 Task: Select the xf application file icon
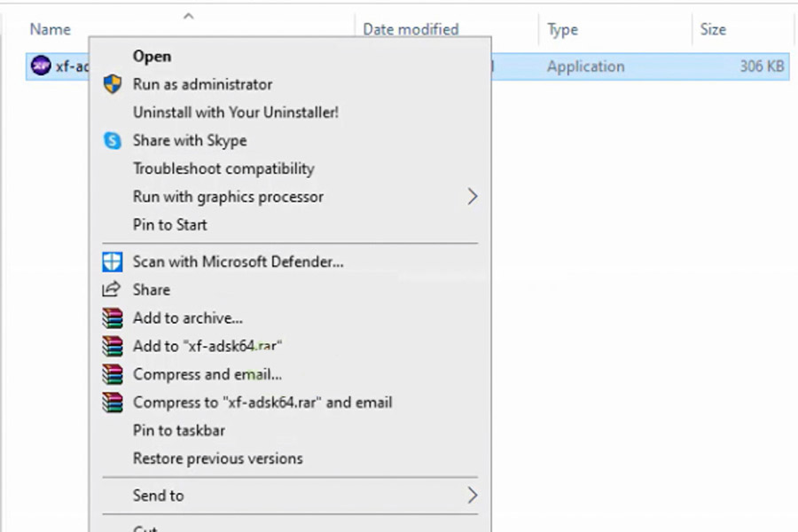(x=41, y=66)
